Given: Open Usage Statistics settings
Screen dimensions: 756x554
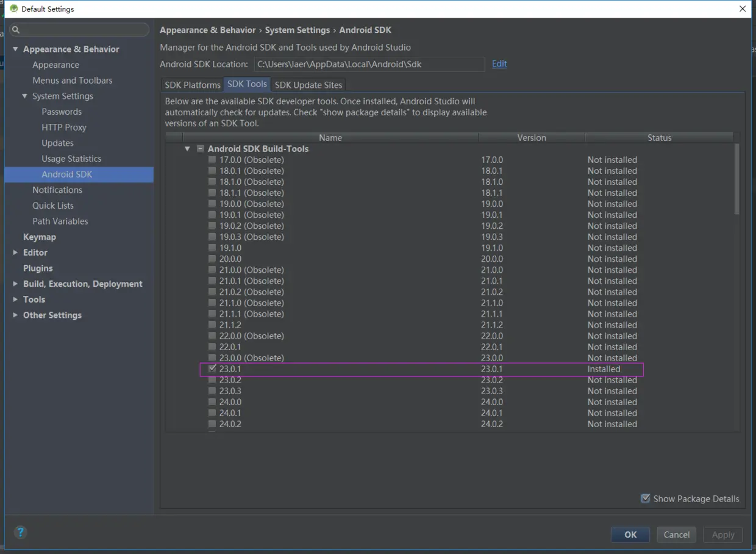Looking at the screenshot, I should (71, 159).
